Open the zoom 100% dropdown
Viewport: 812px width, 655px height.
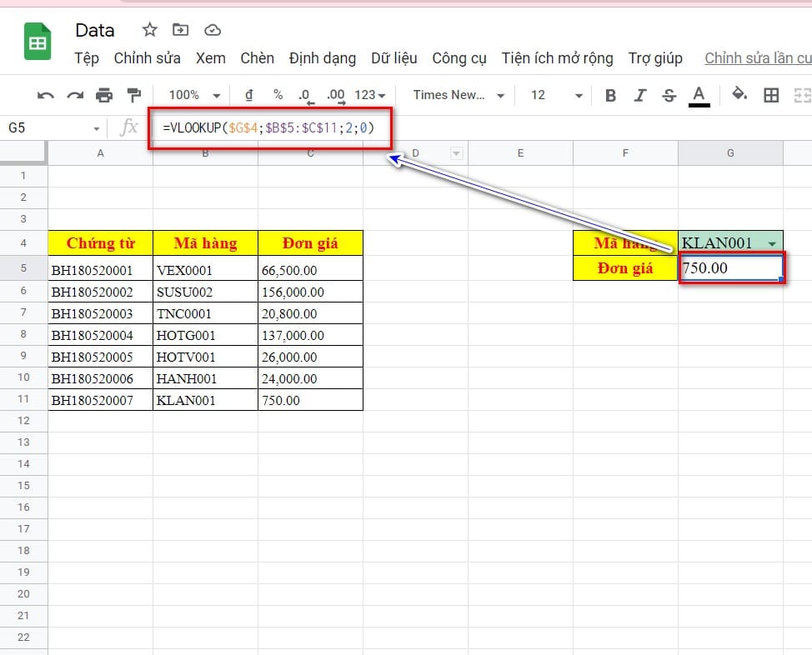(194, 95)
